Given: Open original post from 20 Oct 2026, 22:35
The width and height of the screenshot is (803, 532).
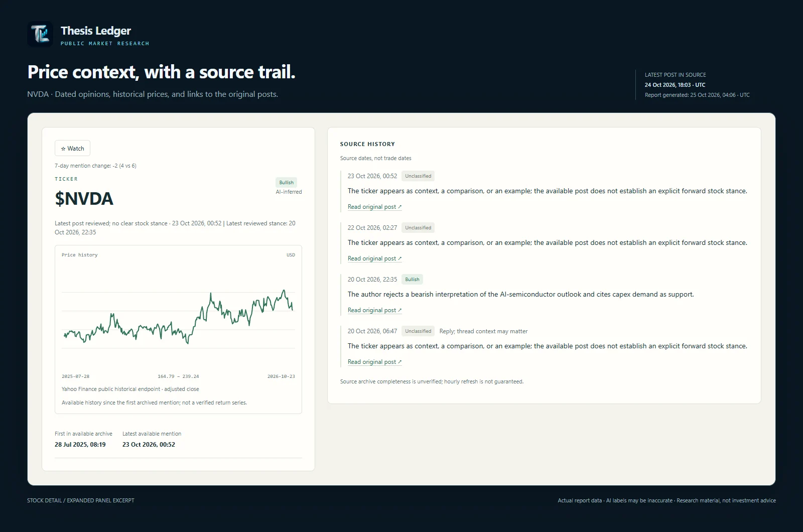Looking at the screenshot, I should click(374, 310).
